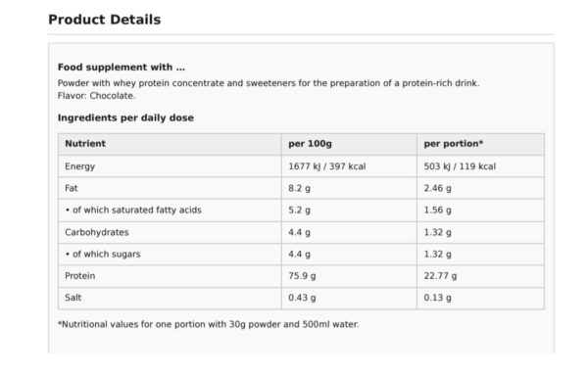The height and width of the screenshot is (375, 588).
Task: Click the of which sugars row
Action: (x=301, y=254)
